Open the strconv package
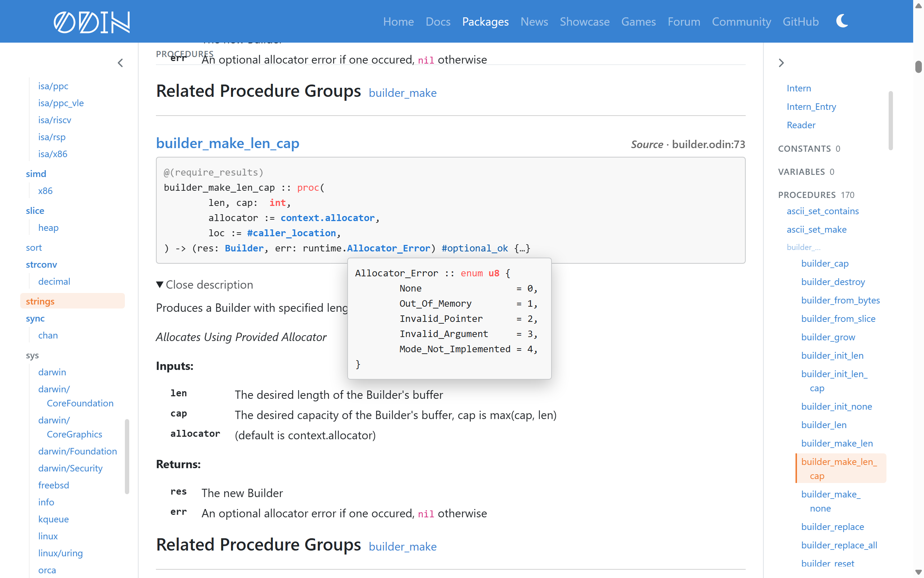Viewport: 924px width, 578px height. 41,264
